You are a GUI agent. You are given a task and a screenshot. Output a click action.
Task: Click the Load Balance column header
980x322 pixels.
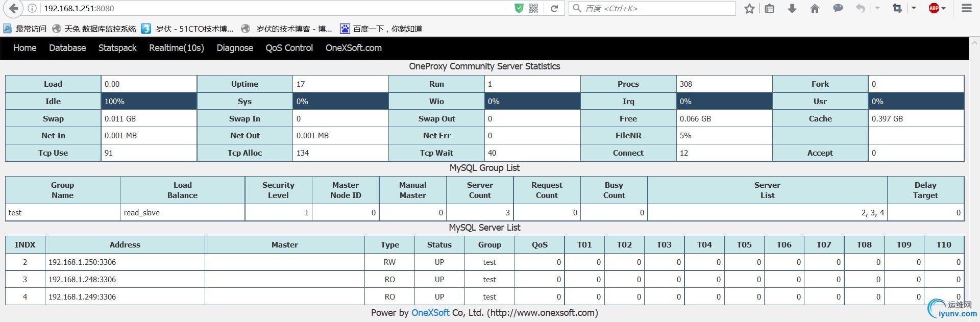pyautogui.click(x=182, y=190)
